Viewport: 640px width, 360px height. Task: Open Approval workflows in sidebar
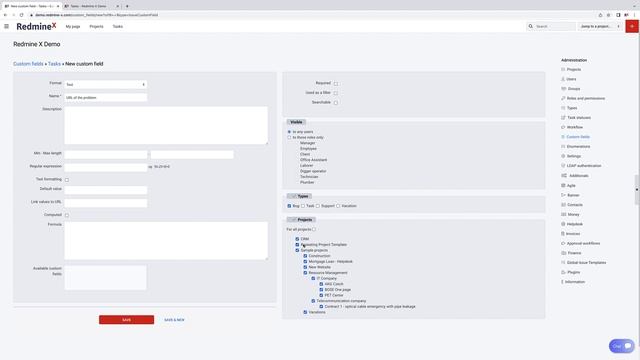click(583, 243)
